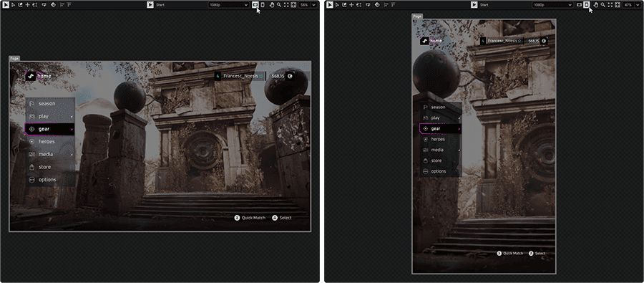The height and width of the screenshot is (283, 644).
Task: Choose the outlined direct-select arrow in landscape view
Action: pyautogui.click(x=13, y=4)
